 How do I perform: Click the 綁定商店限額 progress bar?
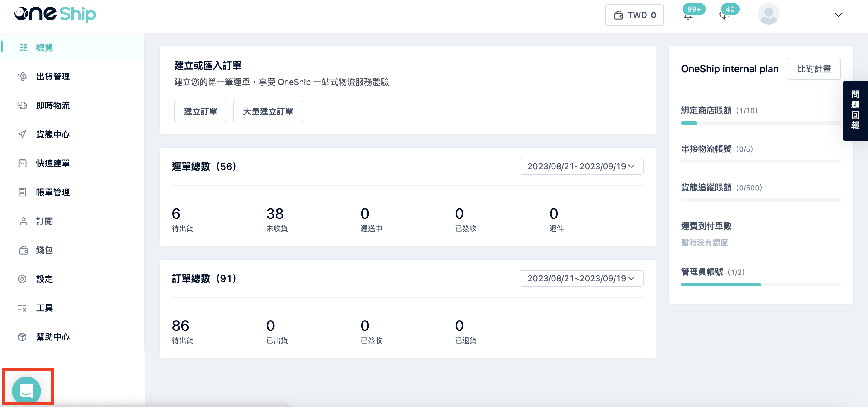760,123
